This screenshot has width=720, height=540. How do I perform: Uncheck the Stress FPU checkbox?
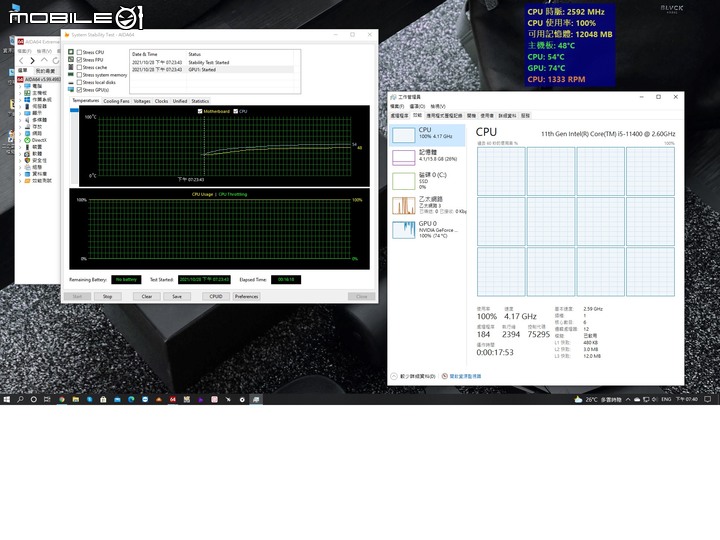tap(79, 60)
